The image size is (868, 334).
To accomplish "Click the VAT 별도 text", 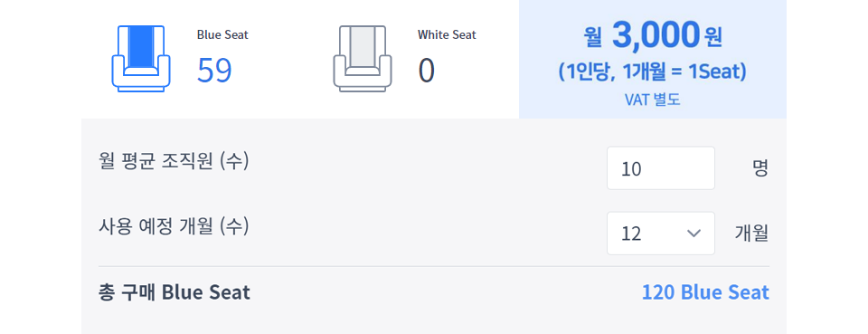I will click(652, 100).
